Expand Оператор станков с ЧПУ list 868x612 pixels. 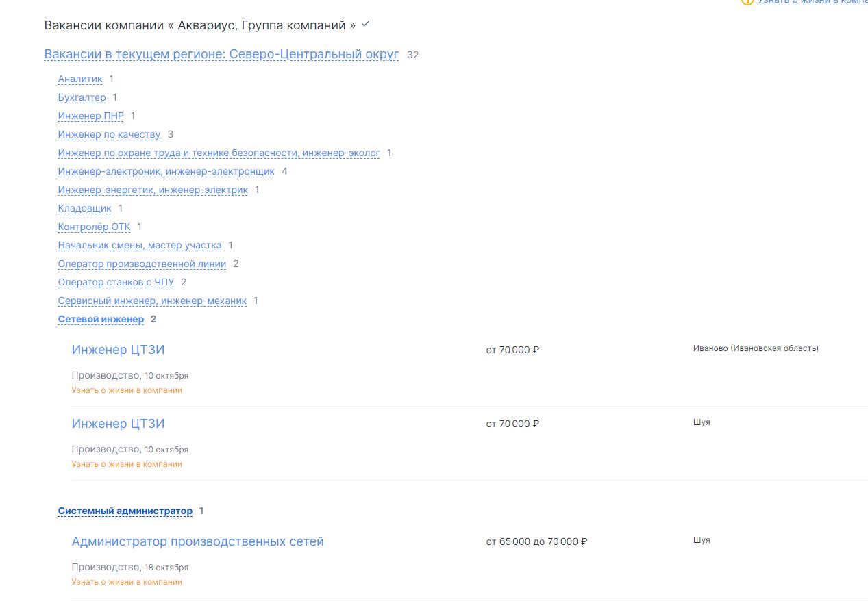pyautogui.click(x=116, y=283)
